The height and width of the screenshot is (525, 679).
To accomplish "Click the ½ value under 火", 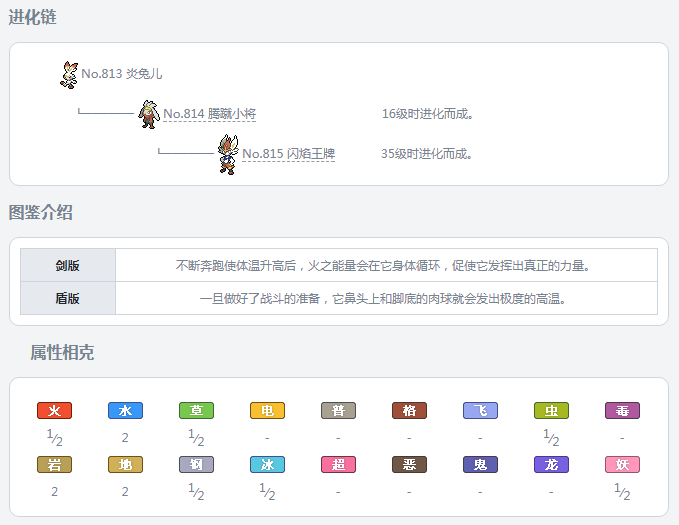I will (x=55, y=438).
